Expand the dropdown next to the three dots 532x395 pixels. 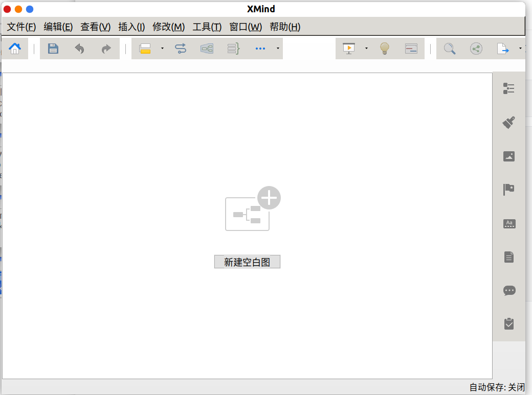click(278, 49)
